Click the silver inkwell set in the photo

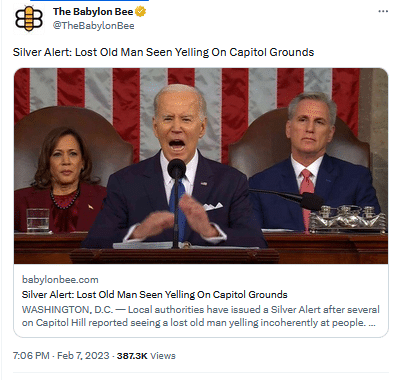tap(348, 218)
